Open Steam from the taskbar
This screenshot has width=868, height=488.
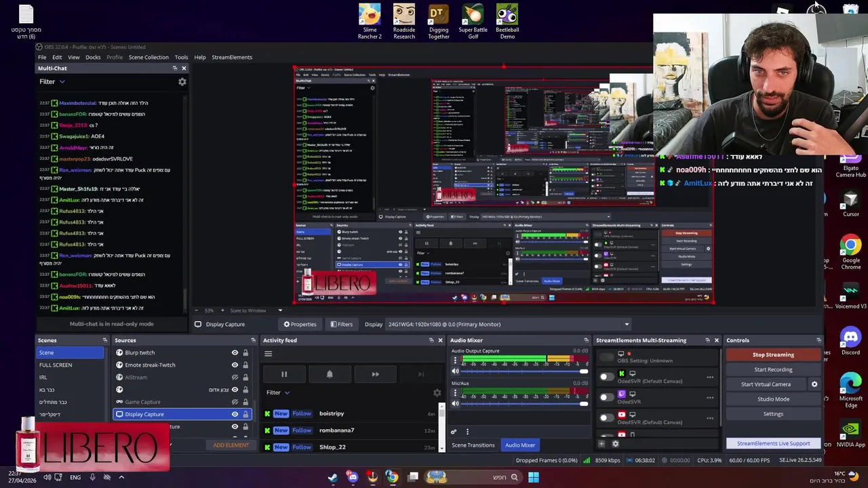pyautogui.click(x=333, y=477)
